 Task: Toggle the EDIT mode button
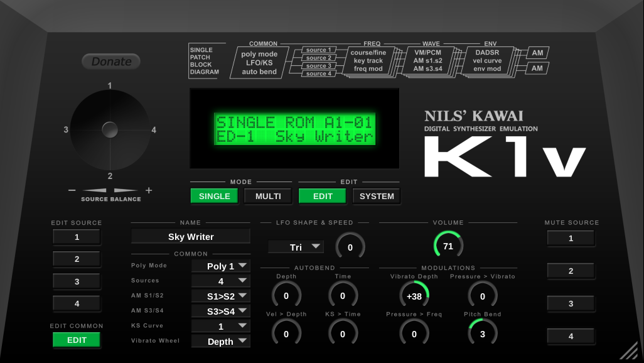[323, 196]
